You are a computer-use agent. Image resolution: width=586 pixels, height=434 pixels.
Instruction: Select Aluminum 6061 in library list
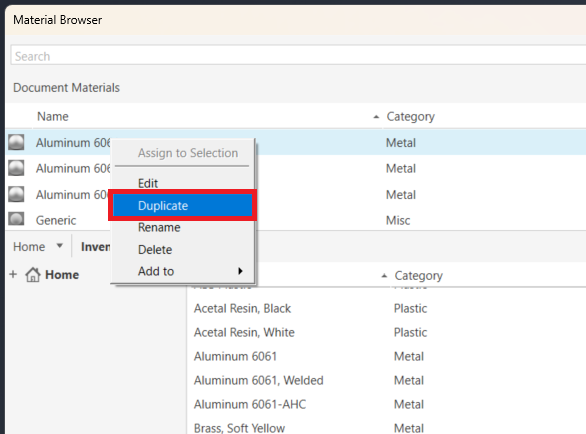tap(235, 356)
